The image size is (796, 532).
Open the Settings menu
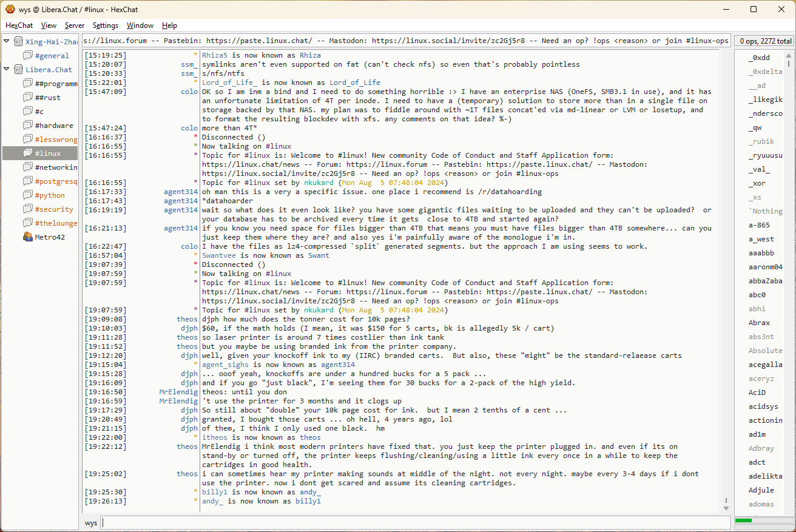pyautogui.click(x=106, y=25)
